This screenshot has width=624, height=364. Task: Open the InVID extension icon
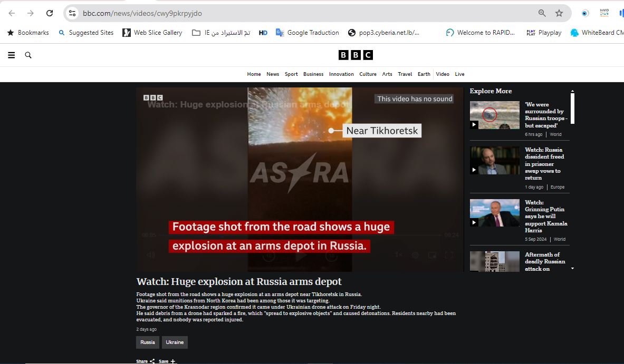click(x=604, y=13)
